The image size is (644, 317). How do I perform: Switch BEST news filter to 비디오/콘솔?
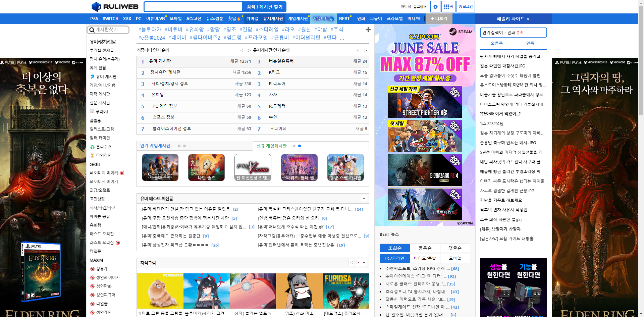pos(425,258)
